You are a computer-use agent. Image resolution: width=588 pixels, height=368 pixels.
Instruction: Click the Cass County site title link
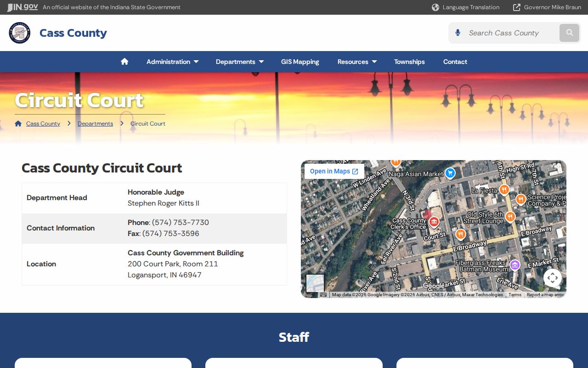pos(73,33)
